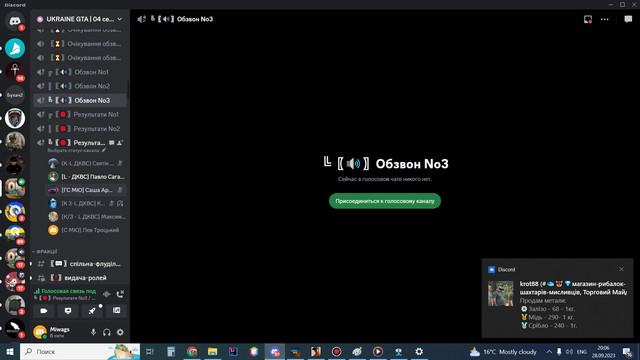Open text channel спільна-флуділ...
The width and height of the screenshot is (640, 360).
(x=80, y=264)
